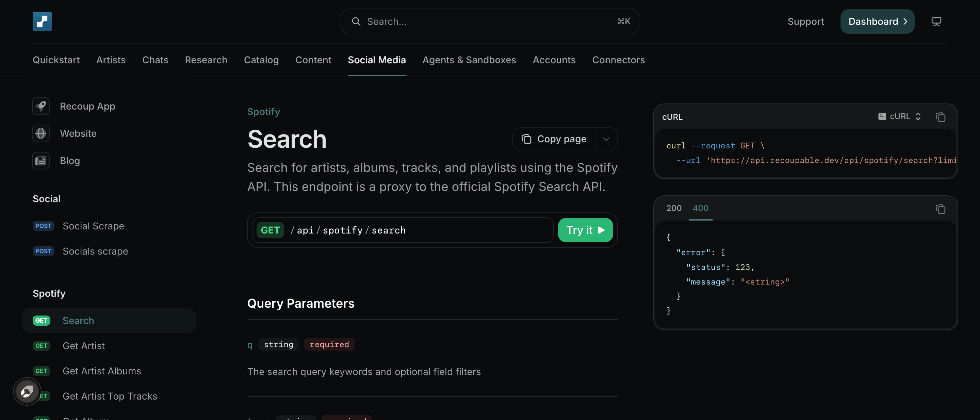The width and height of the screenshot is (980, 420).
Task: Open the cURL language selector dropdown
Action: (x=900, y=116)
